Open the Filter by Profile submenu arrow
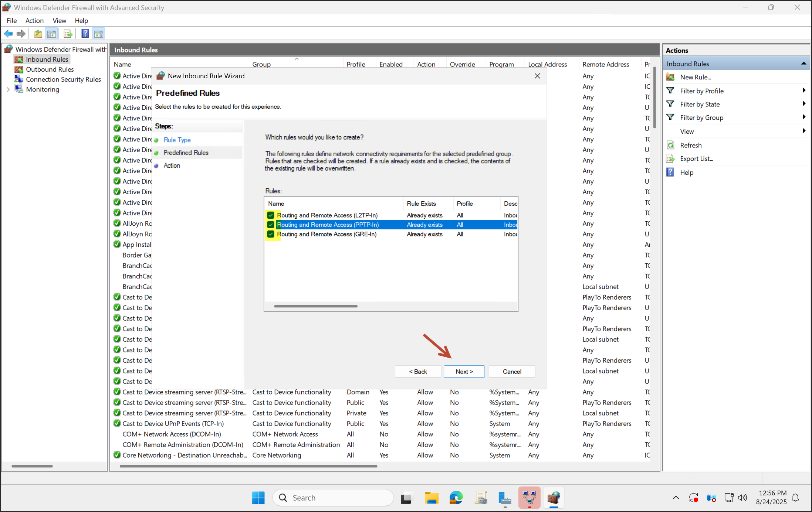Image resolution: width=812 pixels, height=512 pixels. [804, 91]
